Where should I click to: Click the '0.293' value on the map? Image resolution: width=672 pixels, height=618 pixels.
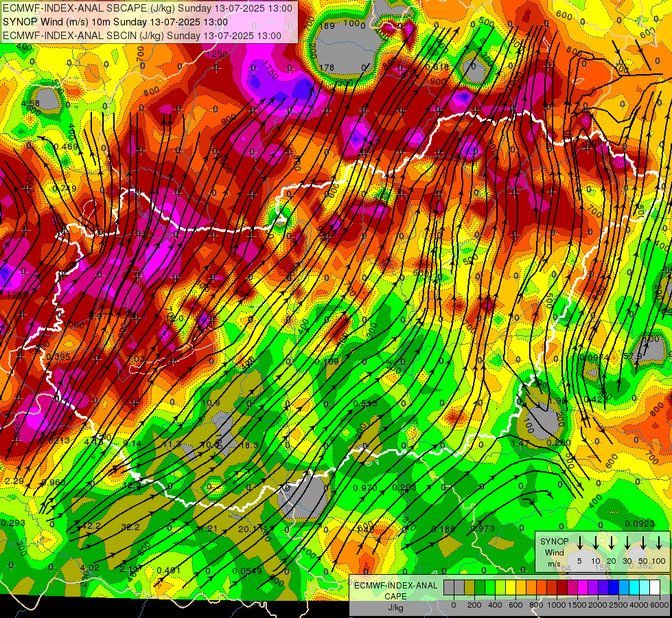13,523
